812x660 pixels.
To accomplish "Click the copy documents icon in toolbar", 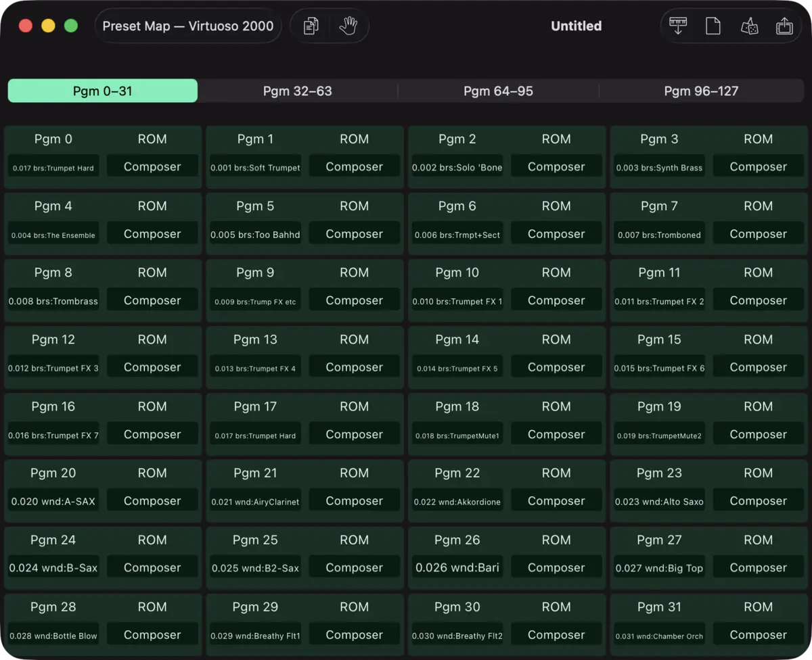I will [x=311, y=26].
